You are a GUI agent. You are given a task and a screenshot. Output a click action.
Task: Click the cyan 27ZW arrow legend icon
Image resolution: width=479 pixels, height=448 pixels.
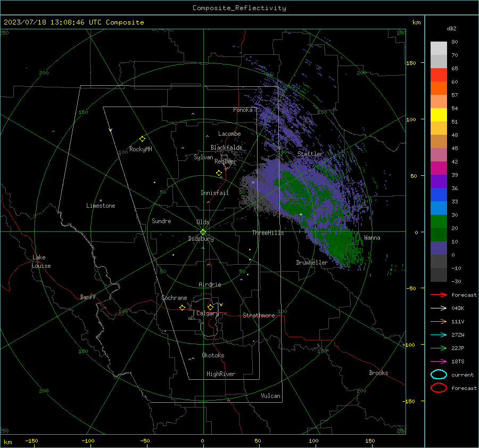(x=439, y=335)
